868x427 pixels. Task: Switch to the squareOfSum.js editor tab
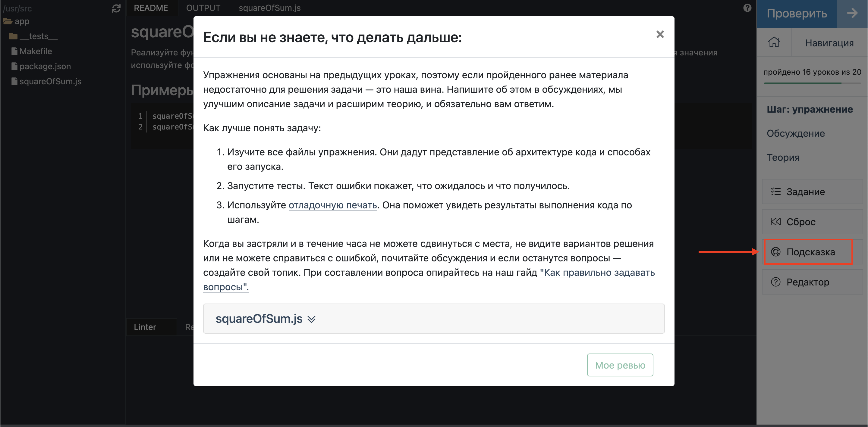pos(269,8)
